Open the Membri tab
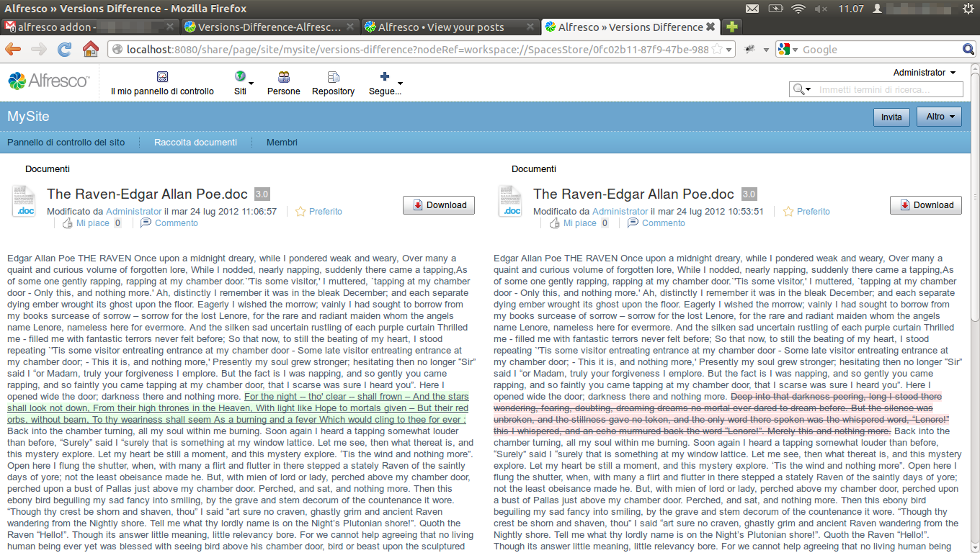The image size is (980, 553). 282,143
